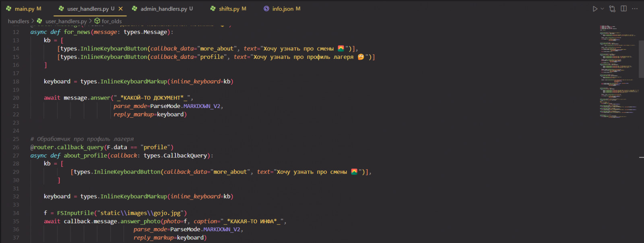This screenshot has width=644, height=243.
Task: Select the user_handlers.py breadcrumb item
Action: [66, 21]
